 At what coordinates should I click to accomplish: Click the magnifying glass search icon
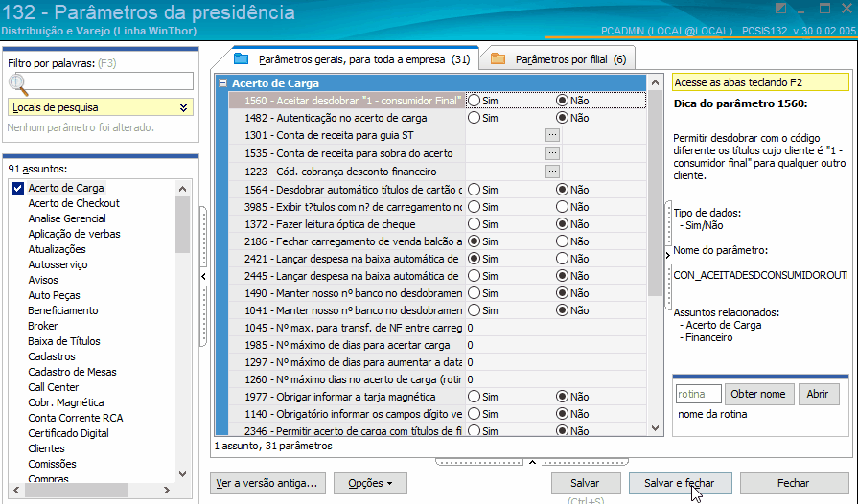[18, 83]
